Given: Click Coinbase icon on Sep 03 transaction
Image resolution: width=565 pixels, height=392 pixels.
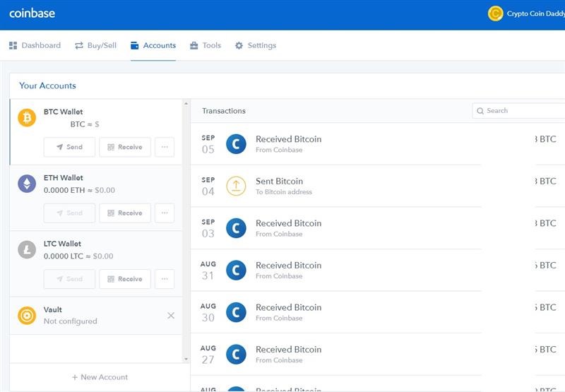Looking at the screenshot, I should (236, 228).
